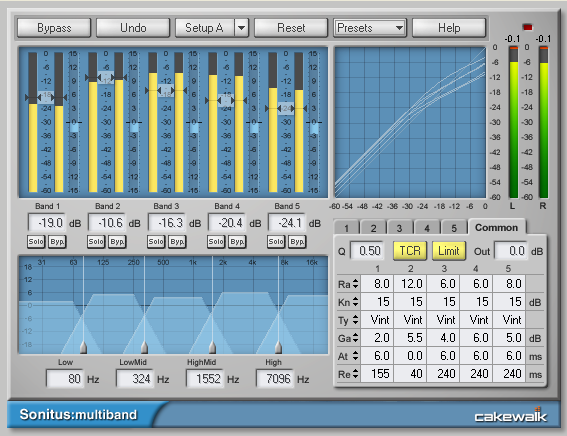The image size is (567, 436).
Task: Select band tab 5
Action: pyautogui.click(x=454, y=228)
